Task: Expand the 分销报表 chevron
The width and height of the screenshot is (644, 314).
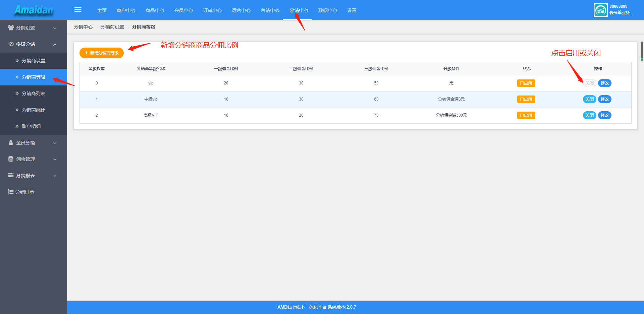Action: click(x=55, y=176)
